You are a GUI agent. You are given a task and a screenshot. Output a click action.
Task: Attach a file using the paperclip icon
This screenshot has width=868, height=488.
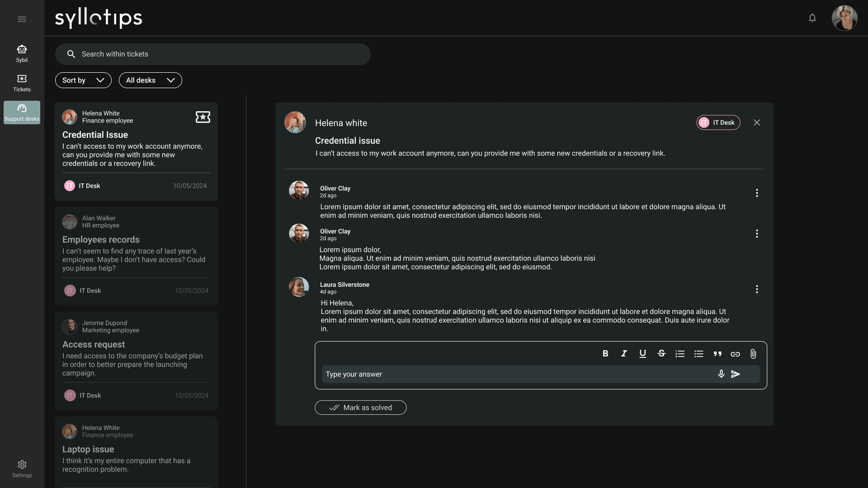[753, 354]
